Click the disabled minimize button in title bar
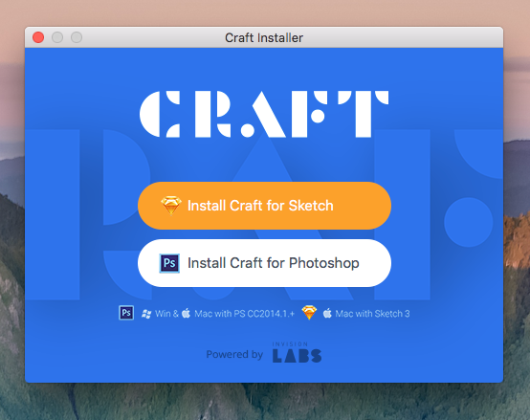The width and height of the screenshot is (530, 420). tap(57, 37)
